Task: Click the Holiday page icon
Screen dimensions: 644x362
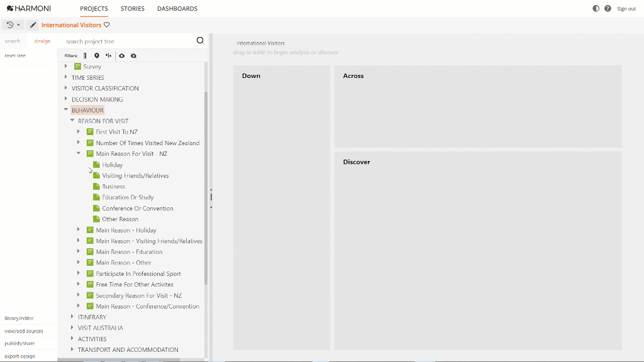Action: point(96,165)
